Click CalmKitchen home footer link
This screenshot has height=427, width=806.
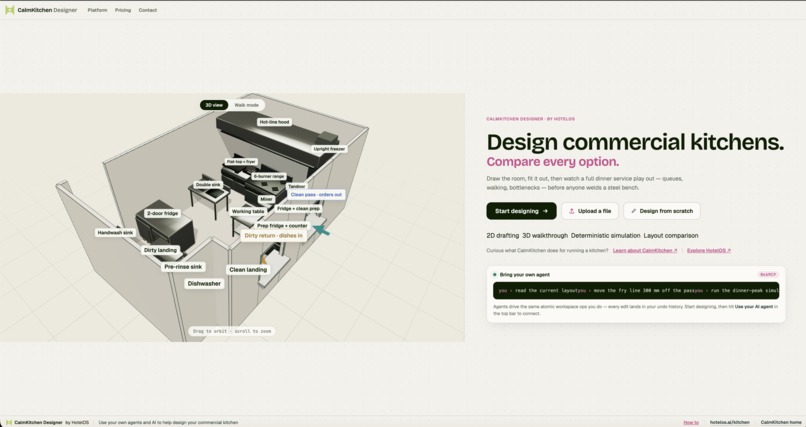click(781, 422)
